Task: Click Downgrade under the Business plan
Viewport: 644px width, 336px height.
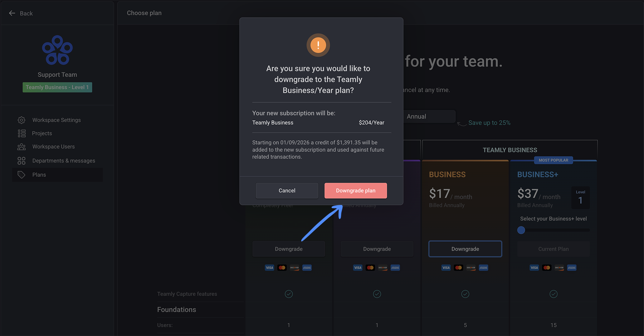Action: point(465,249)
